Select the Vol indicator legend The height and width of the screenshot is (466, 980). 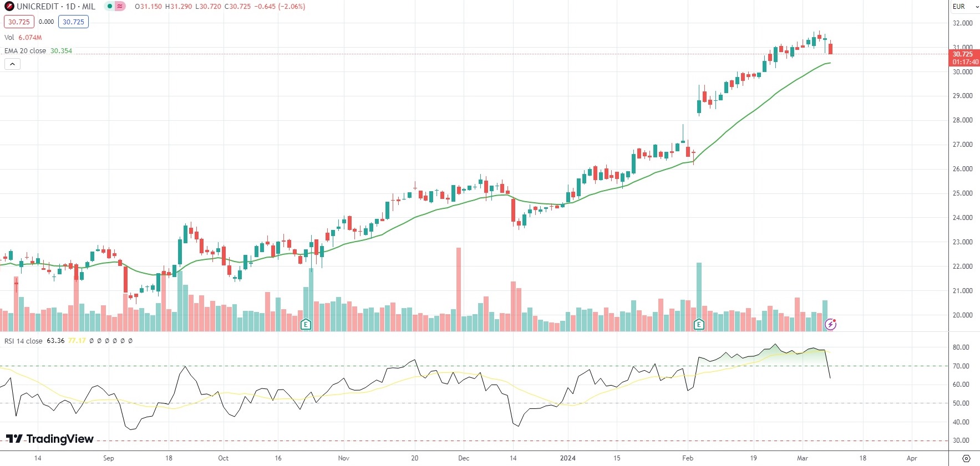(9, 38)
